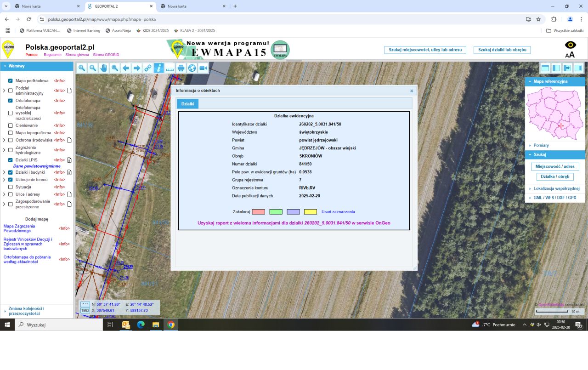Expand the Ochrona środowiska layer group
588x370 pixels.
pos(5,140)
